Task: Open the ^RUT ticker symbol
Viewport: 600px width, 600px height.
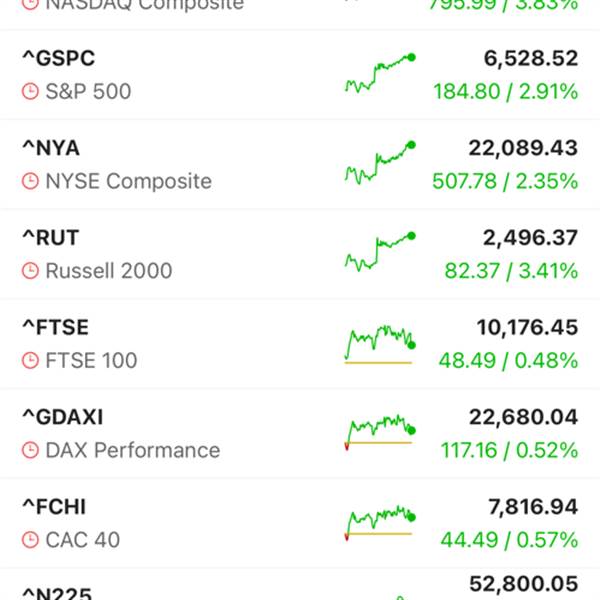Action: 50,238
